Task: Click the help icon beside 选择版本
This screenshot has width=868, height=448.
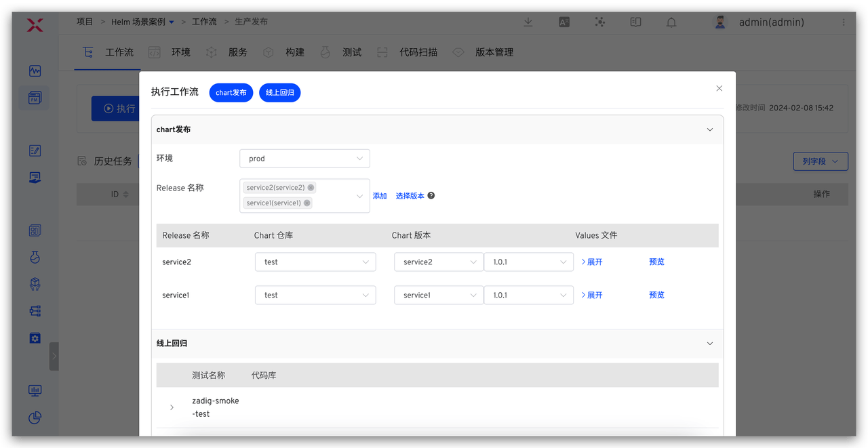Action: tap(431, 196)
